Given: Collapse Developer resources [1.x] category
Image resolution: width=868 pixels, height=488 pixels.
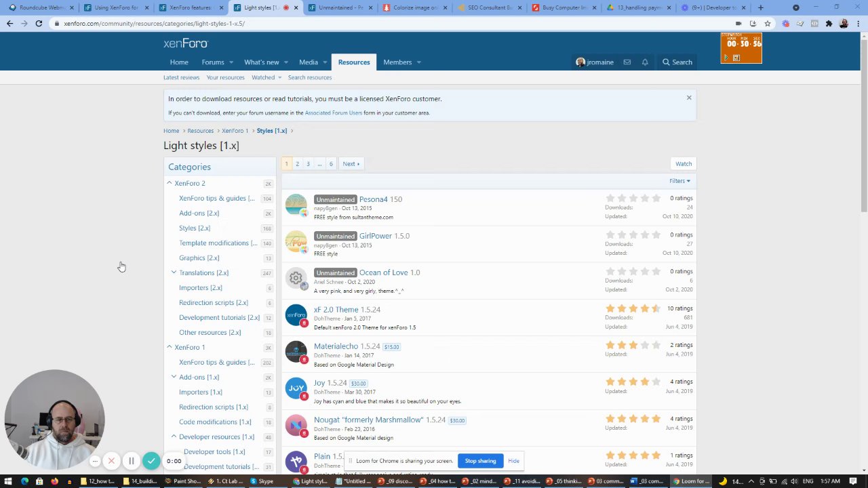Looking at the screenshot, I should point(174,436).
